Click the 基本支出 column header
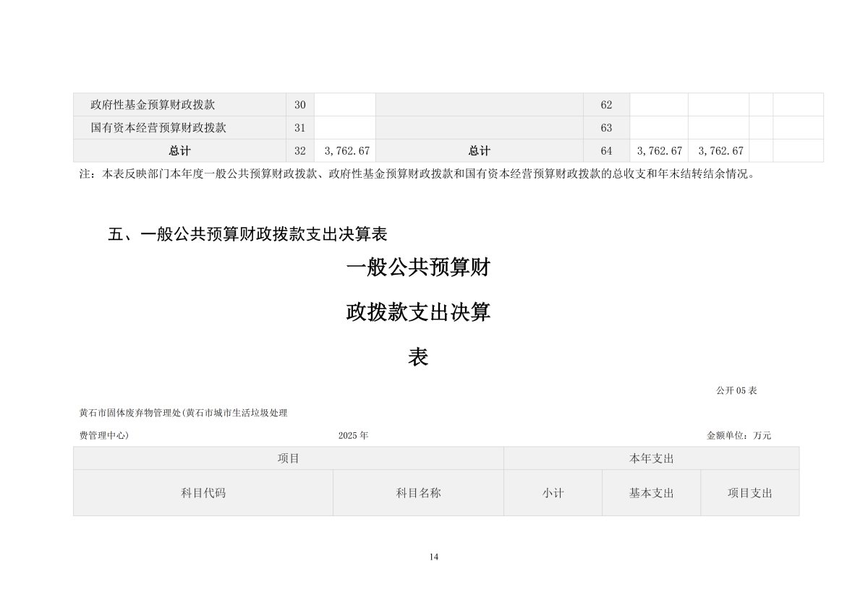868x613 pixels. (651, 493)
